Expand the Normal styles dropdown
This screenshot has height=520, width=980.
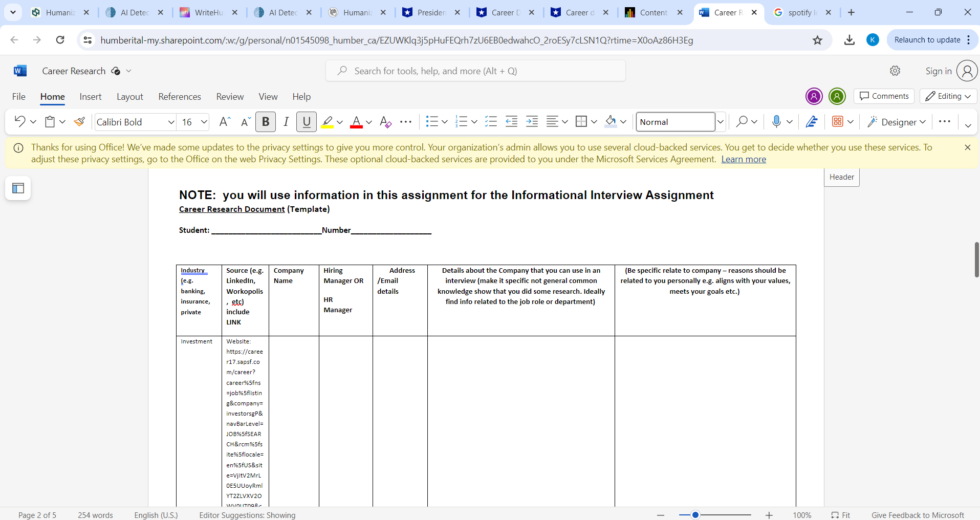pos(720,122)
